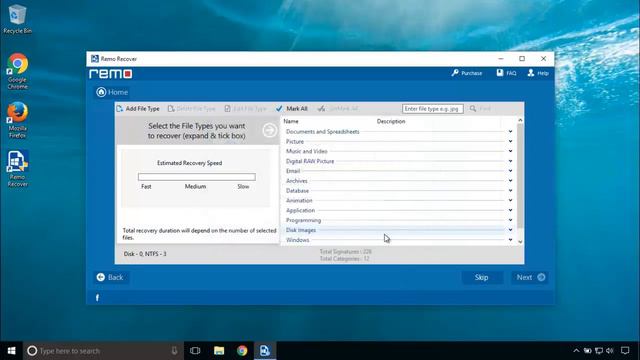Click the file list scrollbar thumb
This screenshot has width=640, height=360.
(x=520, y=176)
